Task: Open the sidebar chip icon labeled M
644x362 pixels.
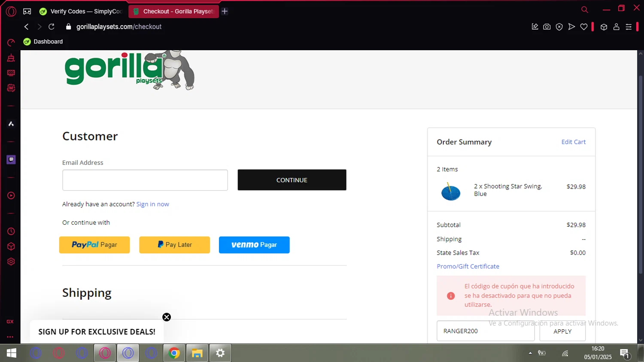Action: [x=11, y=88]
